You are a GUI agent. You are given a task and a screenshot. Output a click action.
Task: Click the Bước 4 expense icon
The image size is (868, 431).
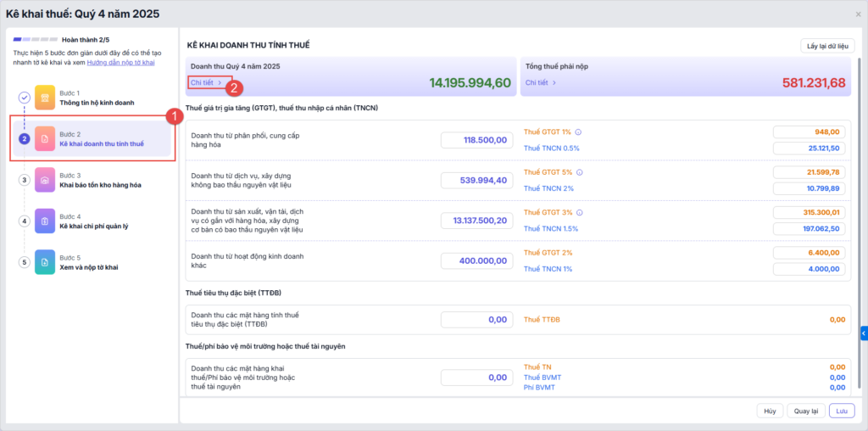pos(45,221)
